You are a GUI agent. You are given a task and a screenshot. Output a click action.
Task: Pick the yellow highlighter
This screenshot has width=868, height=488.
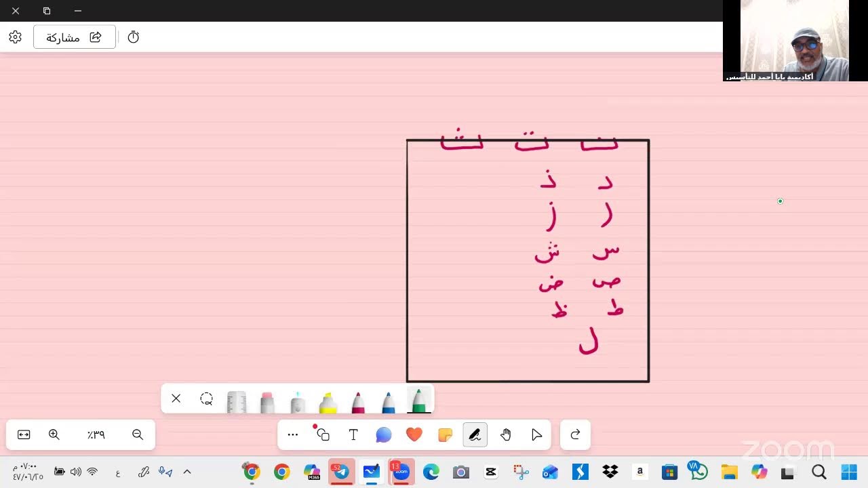tap(328, 401)
